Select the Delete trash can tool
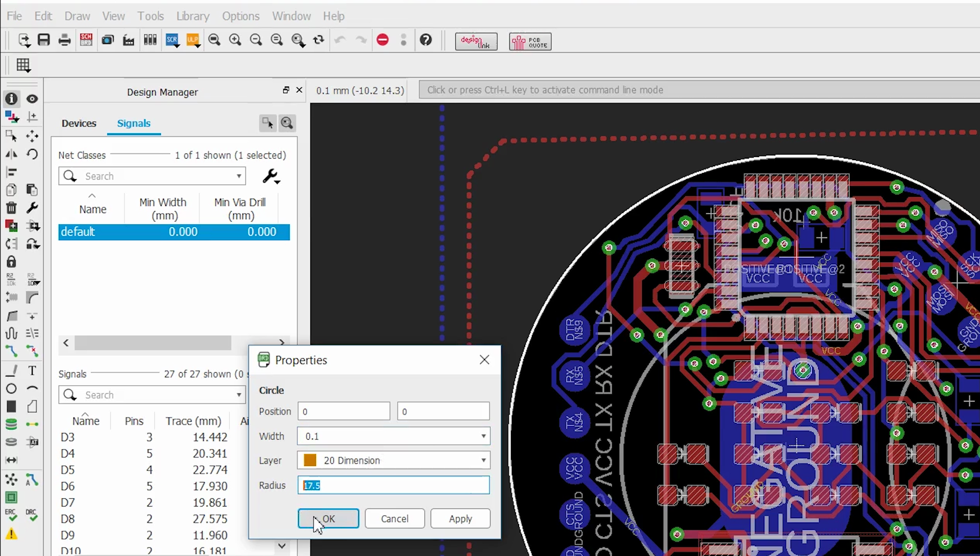 11,208
